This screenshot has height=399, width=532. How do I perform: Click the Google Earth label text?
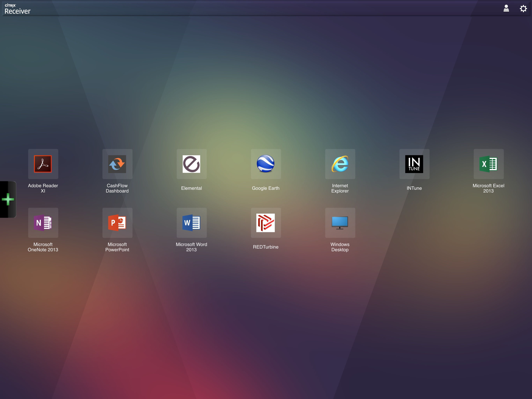coord(266,188)
